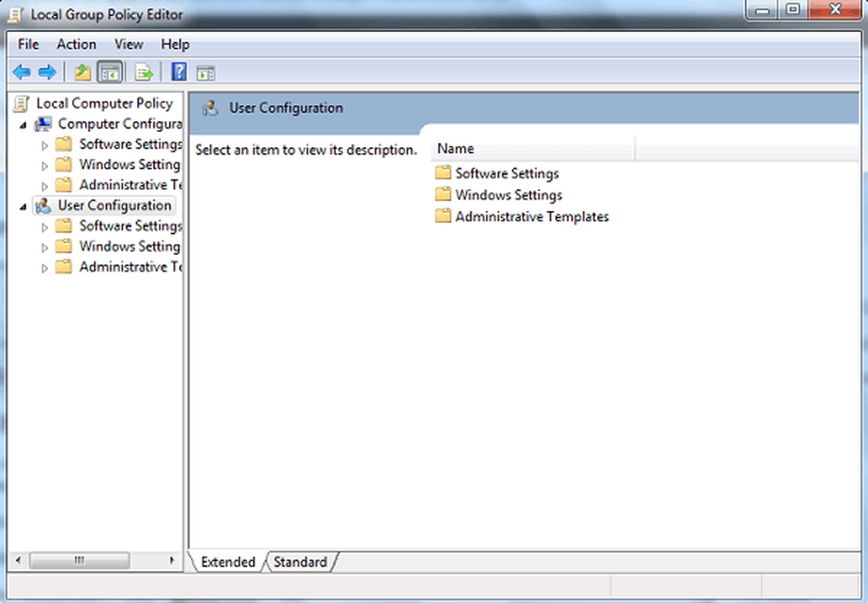Expand Windows Settings under Computer Configuration
This screenshot has width=868, height=603.
click(43, 164)
